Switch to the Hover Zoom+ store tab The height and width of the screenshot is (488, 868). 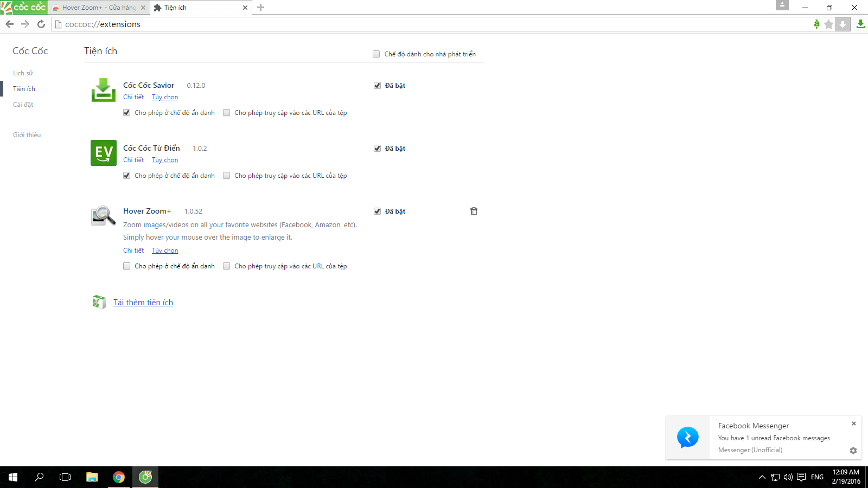99,8
